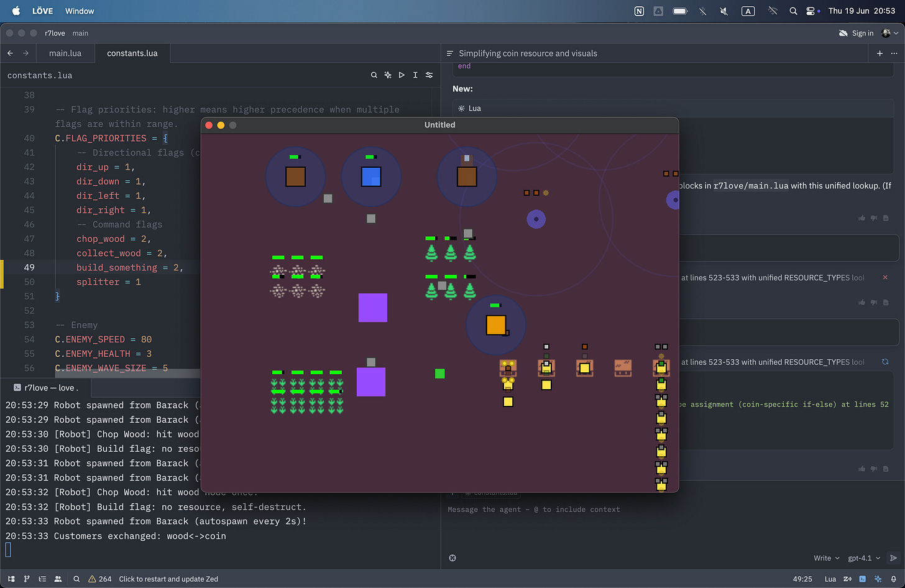Open the git branch panel icon
905x588 pixels.
(x=27, y=579)
